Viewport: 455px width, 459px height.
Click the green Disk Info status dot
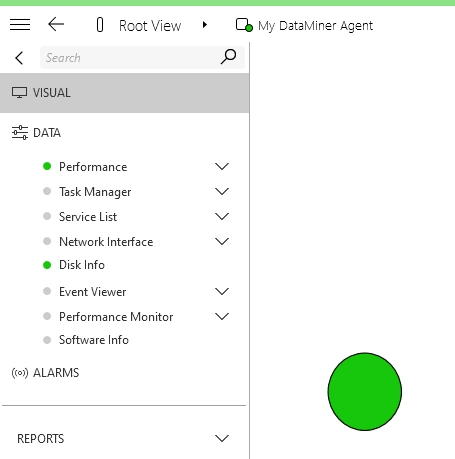coord(47,265)
